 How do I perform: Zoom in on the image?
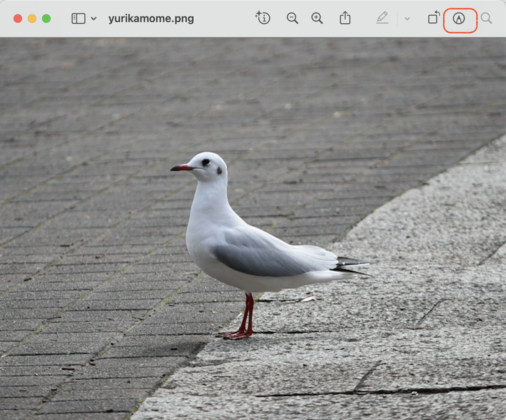[x=317, y=18]
